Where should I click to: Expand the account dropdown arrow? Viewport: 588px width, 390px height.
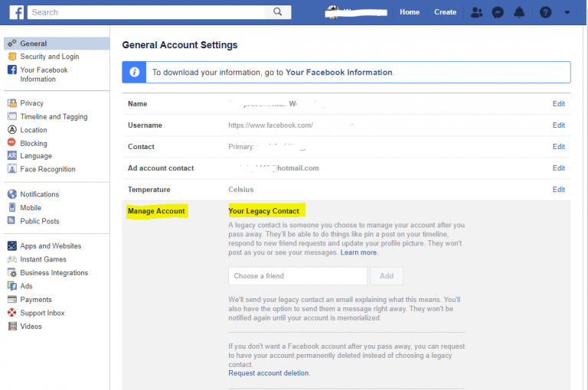point(567,12)
